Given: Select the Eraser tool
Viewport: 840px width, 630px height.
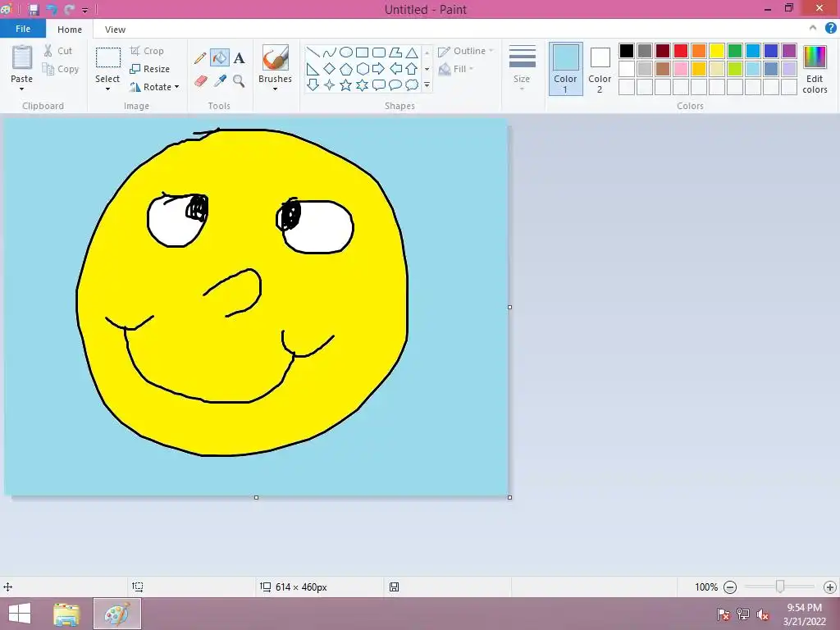Looking at the screenshot, I should pos(200,80).
